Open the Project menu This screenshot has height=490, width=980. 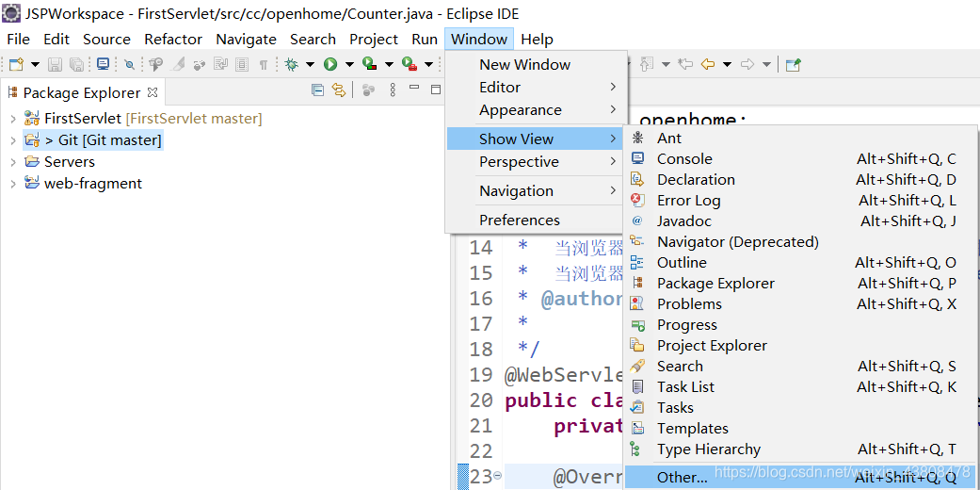[373, 39]
